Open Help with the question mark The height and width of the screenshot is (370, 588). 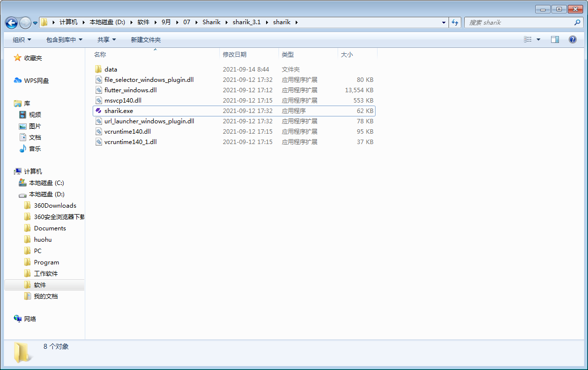click(573, 39)
